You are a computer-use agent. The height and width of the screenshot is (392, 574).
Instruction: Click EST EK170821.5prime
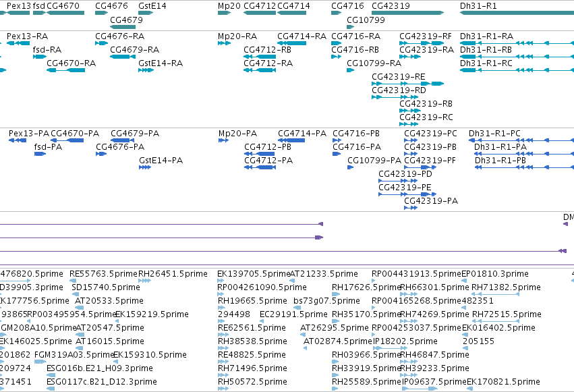click(504, 382)
